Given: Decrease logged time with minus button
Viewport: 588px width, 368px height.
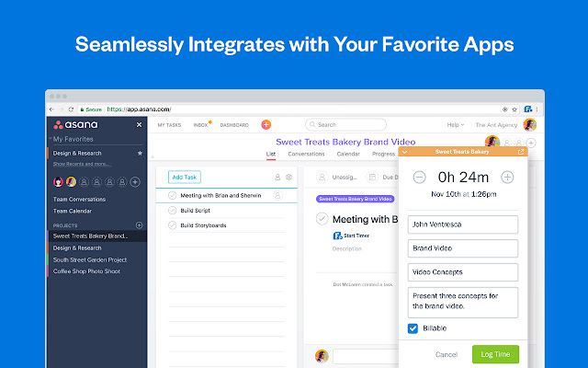Looking at the screenshot, I should (419, 177).
